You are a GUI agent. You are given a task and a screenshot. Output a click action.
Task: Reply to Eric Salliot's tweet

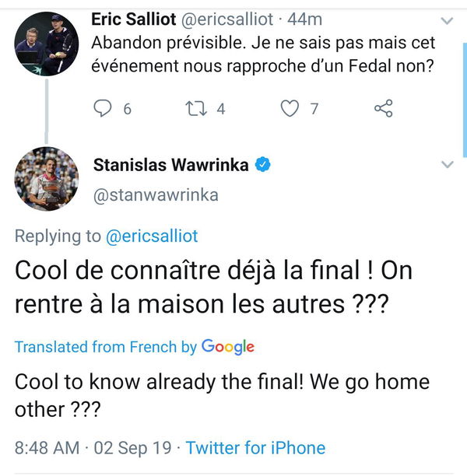[103, 109]
